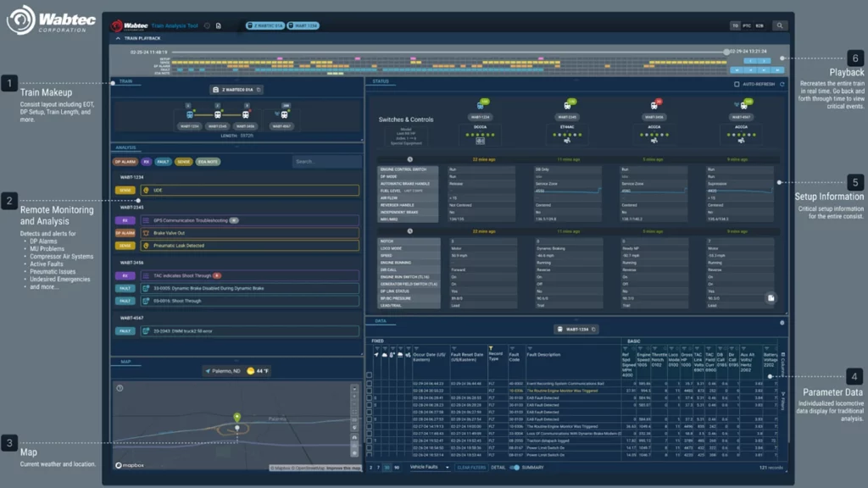Click the analysis Search input field
Viewport: 868px width, 488px height.
coord(326,162)
